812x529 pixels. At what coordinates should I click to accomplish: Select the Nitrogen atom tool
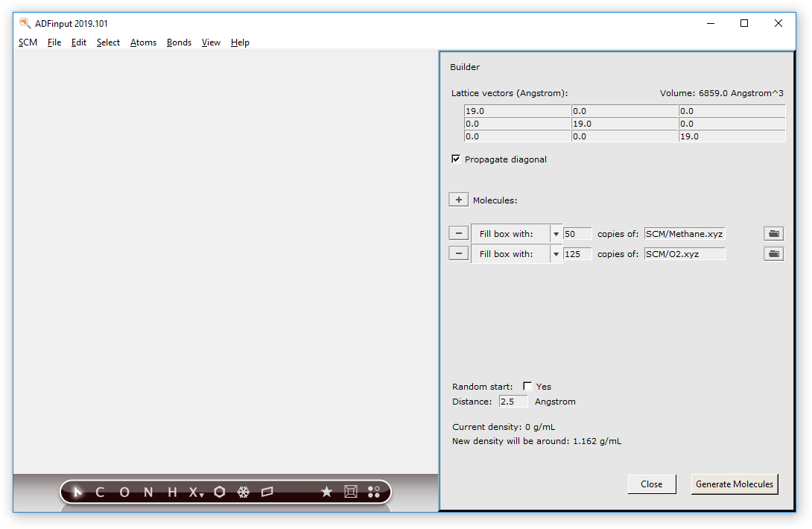[x=148, y=492]
